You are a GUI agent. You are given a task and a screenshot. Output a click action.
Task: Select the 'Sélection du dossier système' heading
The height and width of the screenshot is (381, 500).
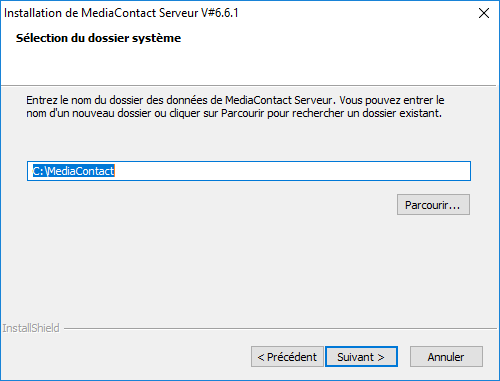pyautogui.click(x=98, y=38)
